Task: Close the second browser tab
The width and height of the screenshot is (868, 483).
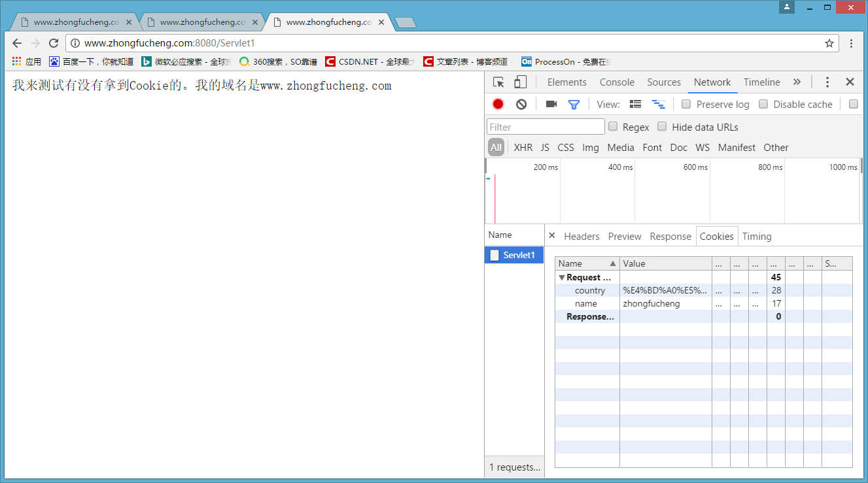Action: coord(255,22)
